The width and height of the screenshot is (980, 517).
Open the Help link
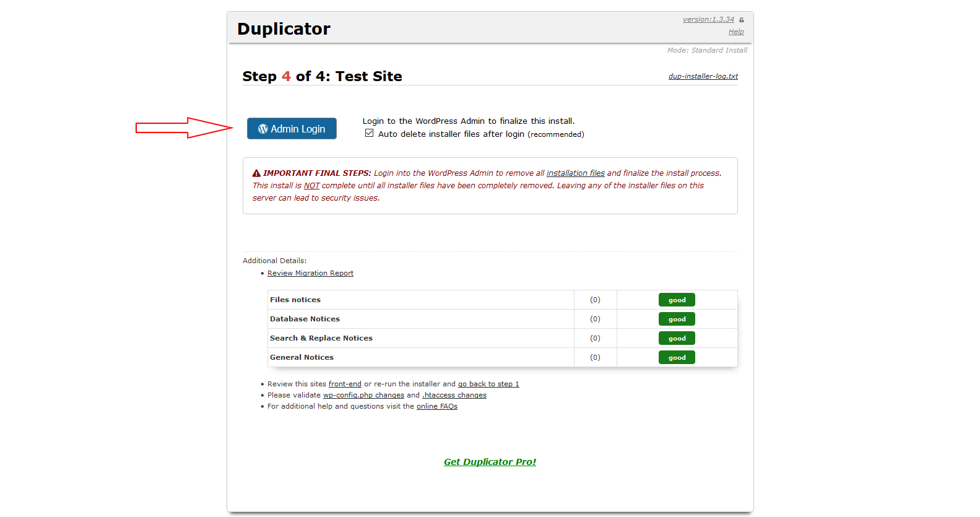point(736,32)
